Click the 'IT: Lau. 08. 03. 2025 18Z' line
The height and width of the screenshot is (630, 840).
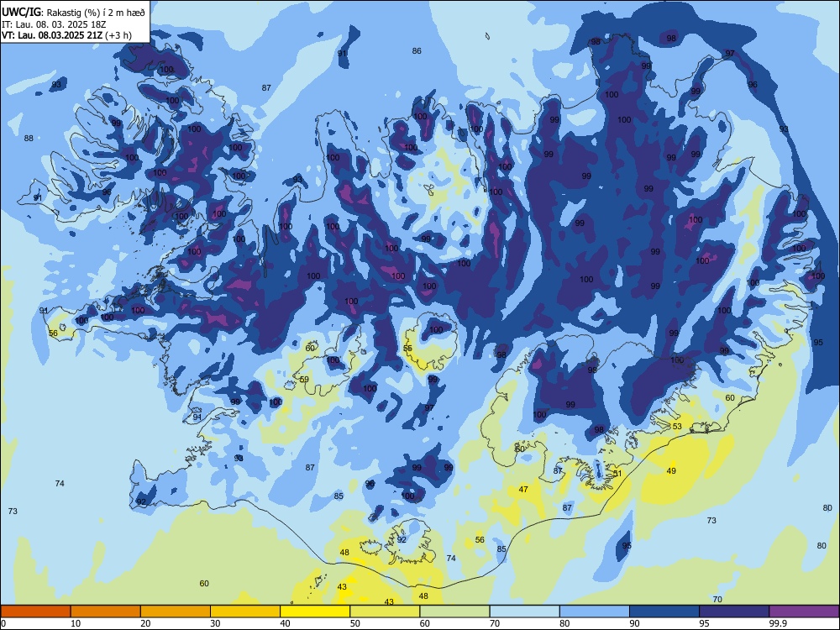point(52,24)
